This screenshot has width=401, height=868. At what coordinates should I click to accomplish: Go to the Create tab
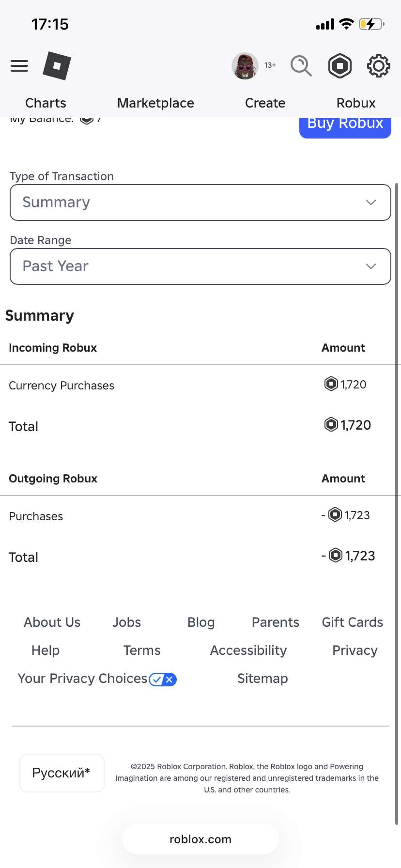(265, 103)
